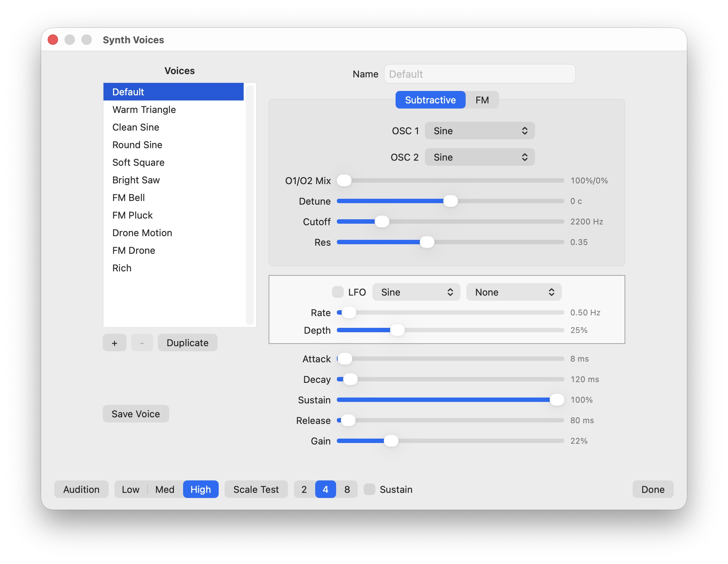
Task: Click Save Voice button
Action: click(136, 414)
